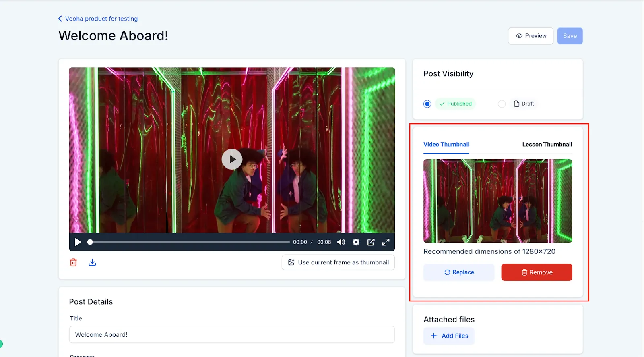The width and height of the screenshot is (644, 357).
Task: Download the video with the download icon
Action: tap(92, 262)
